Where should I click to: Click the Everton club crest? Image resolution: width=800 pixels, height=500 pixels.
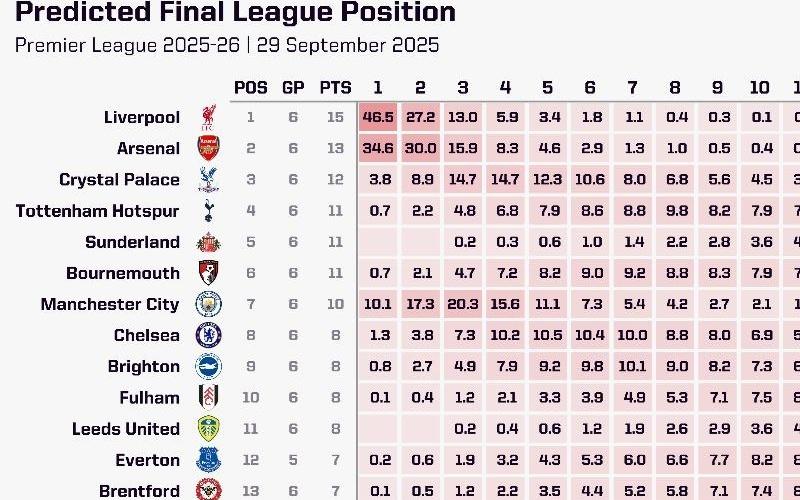(x=208, y=460)
